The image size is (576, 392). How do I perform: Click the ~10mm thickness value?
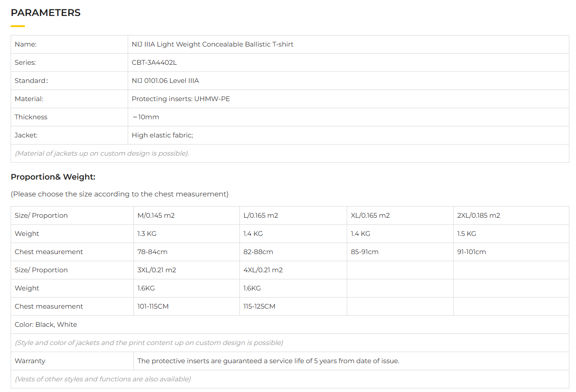[x=145, y=117]
